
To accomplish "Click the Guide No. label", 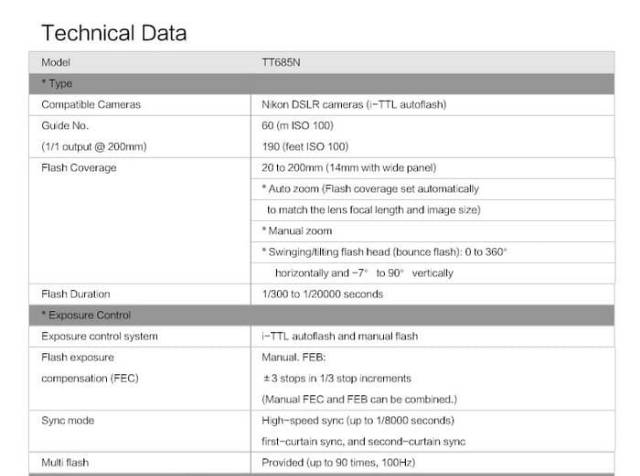I will coord(65,125).
